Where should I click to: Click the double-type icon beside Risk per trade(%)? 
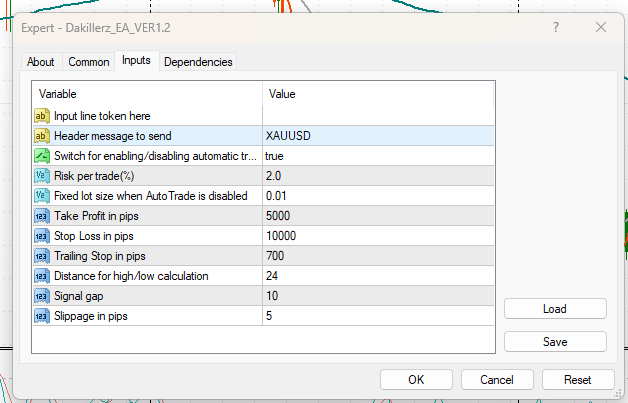coord(42,176)
